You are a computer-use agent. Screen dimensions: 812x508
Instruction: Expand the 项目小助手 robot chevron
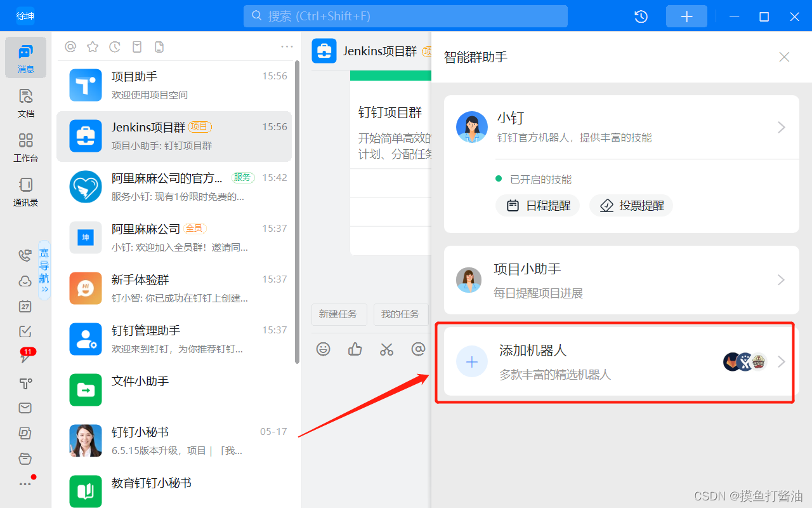coord(782,280)
